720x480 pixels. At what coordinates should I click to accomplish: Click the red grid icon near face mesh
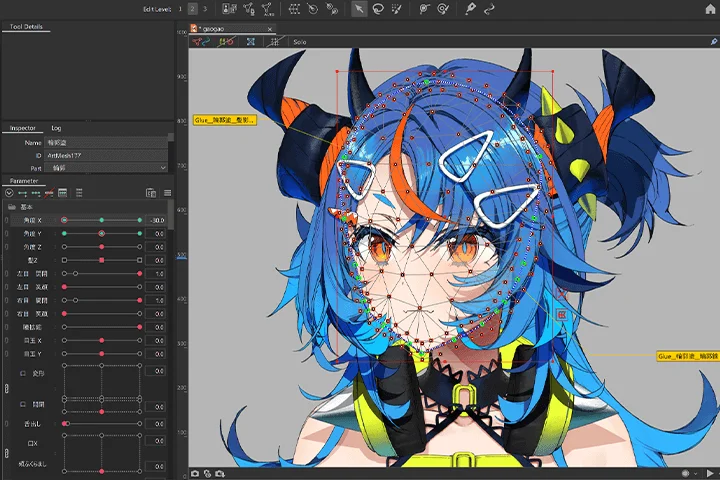click(x=562, y=315)
